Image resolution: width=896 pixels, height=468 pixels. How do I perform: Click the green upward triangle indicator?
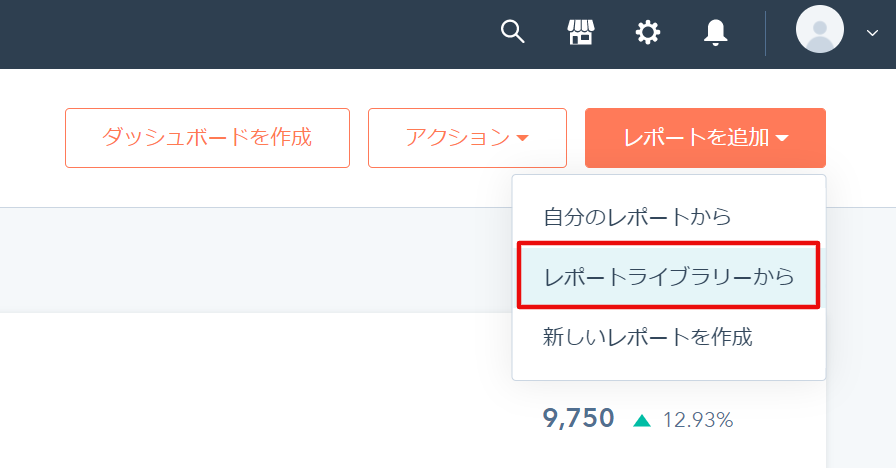pyautogui.click(x=642, y=421)
